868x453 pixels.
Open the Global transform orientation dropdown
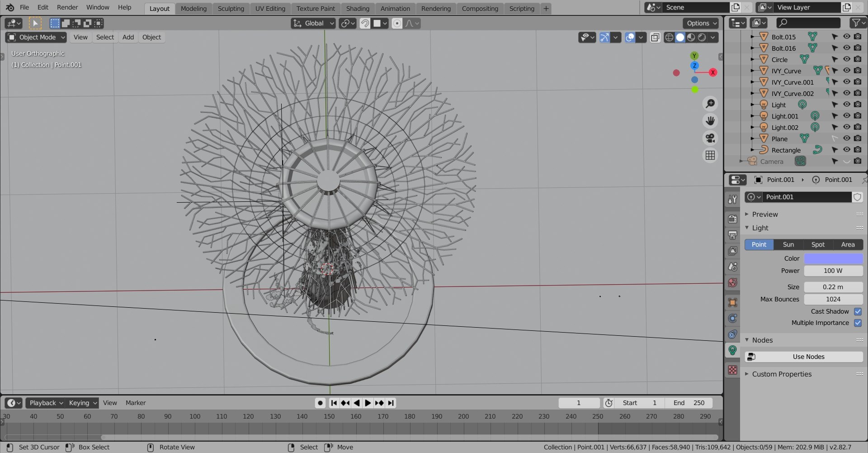click(313, 23)
